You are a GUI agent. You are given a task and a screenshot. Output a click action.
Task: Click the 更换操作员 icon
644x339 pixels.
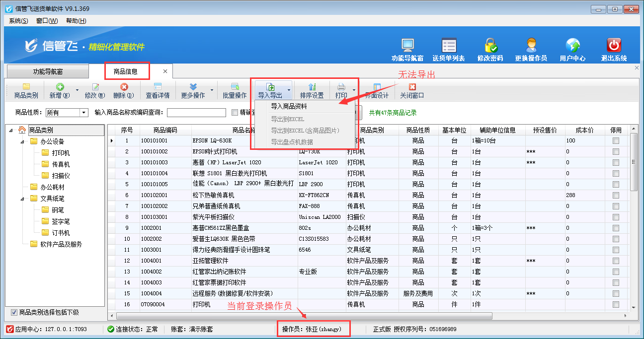click(x=531, y=46)
